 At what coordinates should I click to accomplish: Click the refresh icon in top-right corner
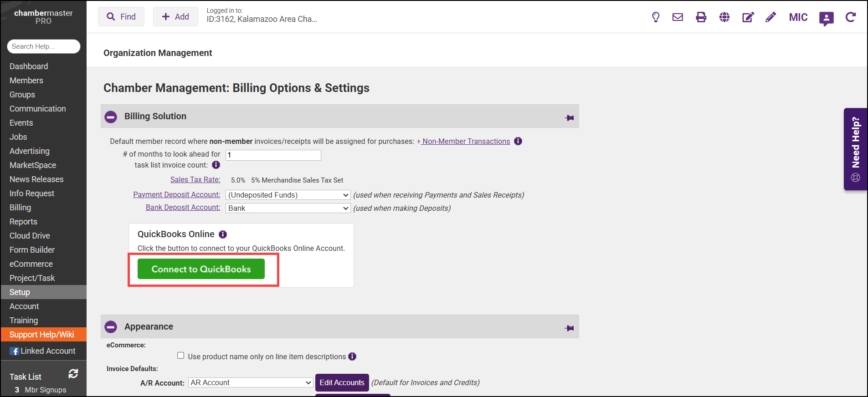click(850, 17)
